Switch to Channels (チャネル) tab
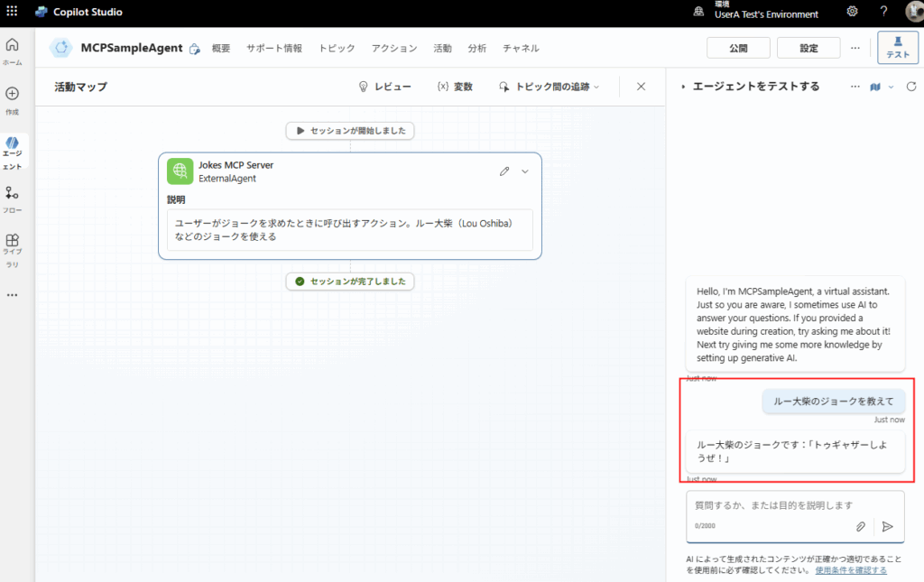924x582 pixels. point(521,49)
